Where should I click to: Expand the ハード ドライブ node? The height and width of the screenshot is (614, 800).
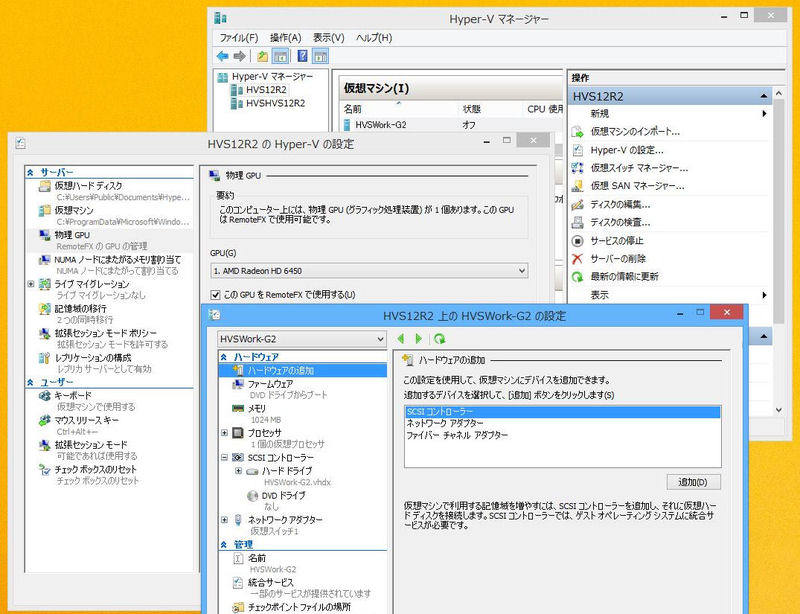pyautogui.click(x=238, y=471)
